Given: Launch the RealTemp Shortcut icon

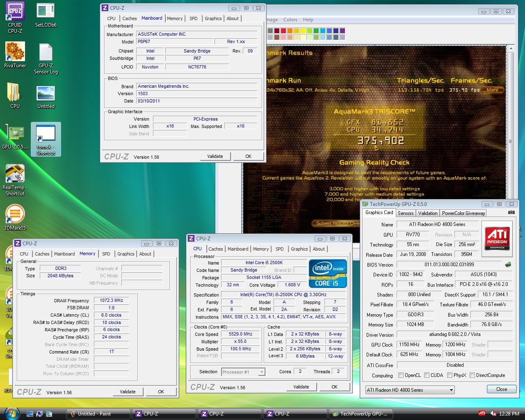Looking at the screenshot, I should coord(15,180).
